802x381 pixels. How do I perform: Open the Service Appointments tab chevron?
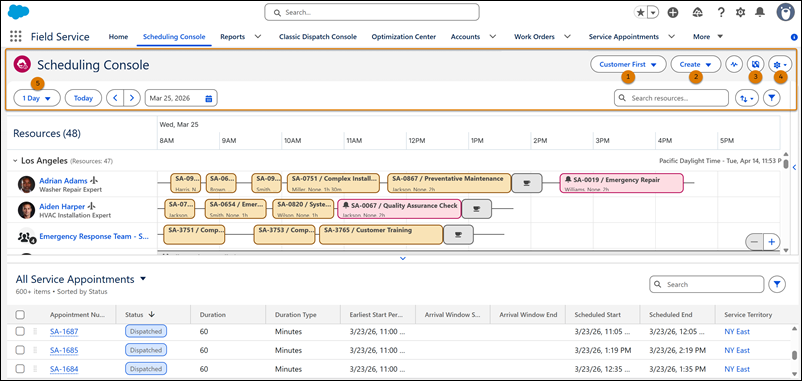pyautogui.click(x=672, y=36)
